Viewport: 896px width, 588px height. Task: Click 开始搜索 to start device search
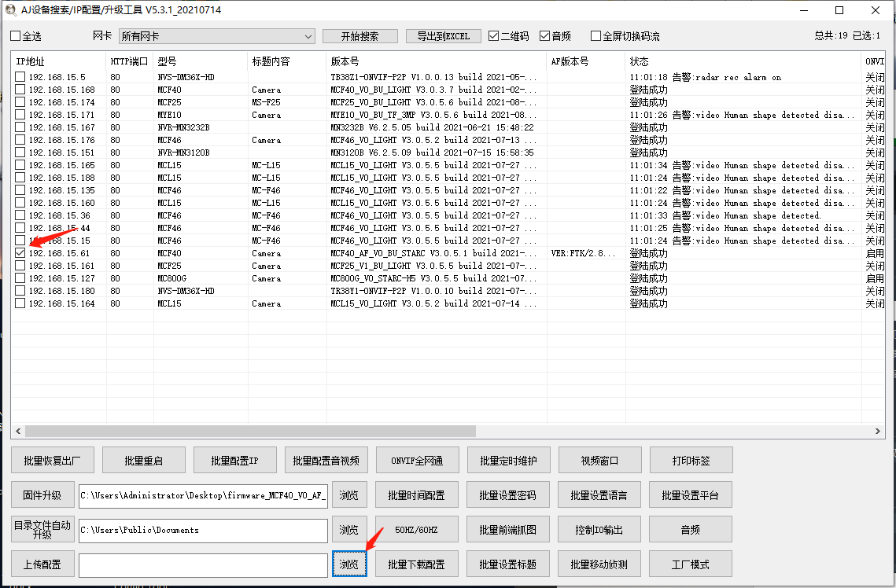coord(360,36)
